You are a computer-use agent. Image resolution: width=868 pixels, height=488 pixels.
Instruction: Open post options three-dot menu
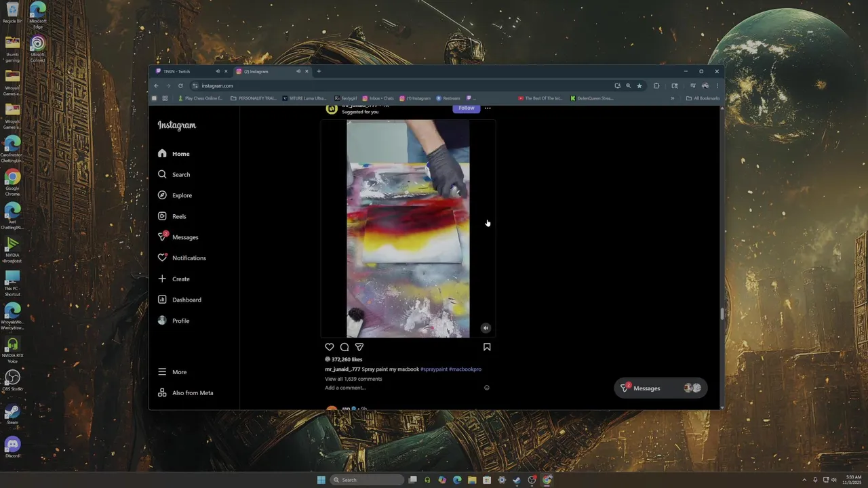[488, 108]
